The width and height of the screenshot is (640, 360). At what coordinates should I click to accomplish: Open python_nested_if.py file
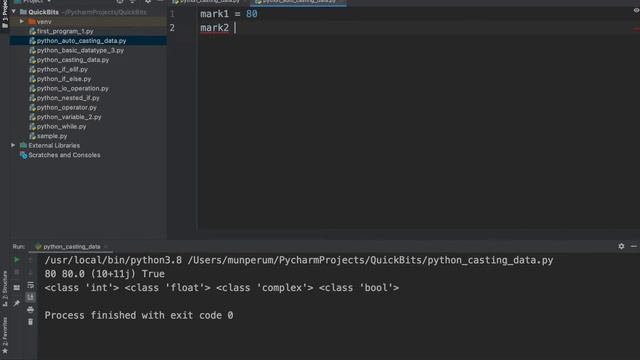pyautogui.click(x=68, y=98)
